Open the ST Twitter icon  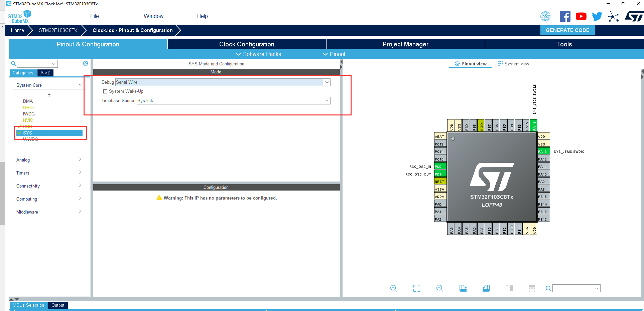[597, 16]
